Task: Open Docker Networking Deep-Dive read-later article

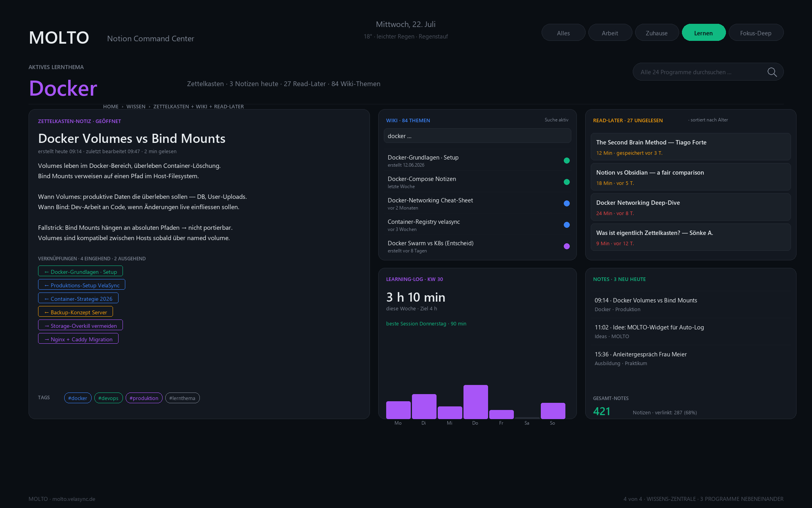Action: coord(691,207)
